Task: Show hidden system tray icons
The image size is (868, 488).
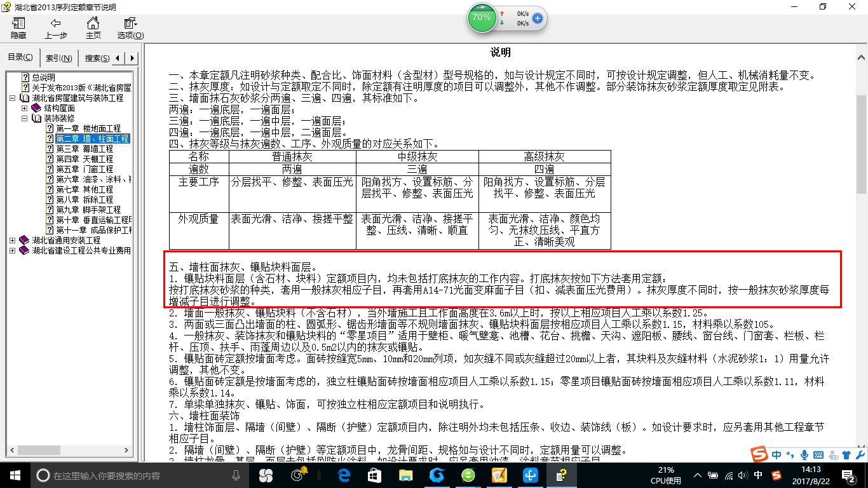Action: [698, 475]
